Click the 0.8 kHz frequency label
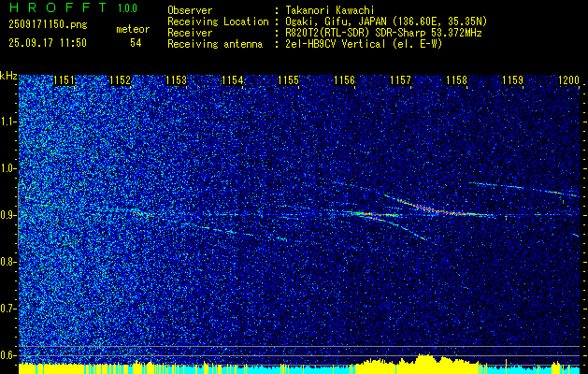The image size is (588, 374). click(x=8, y=262)
